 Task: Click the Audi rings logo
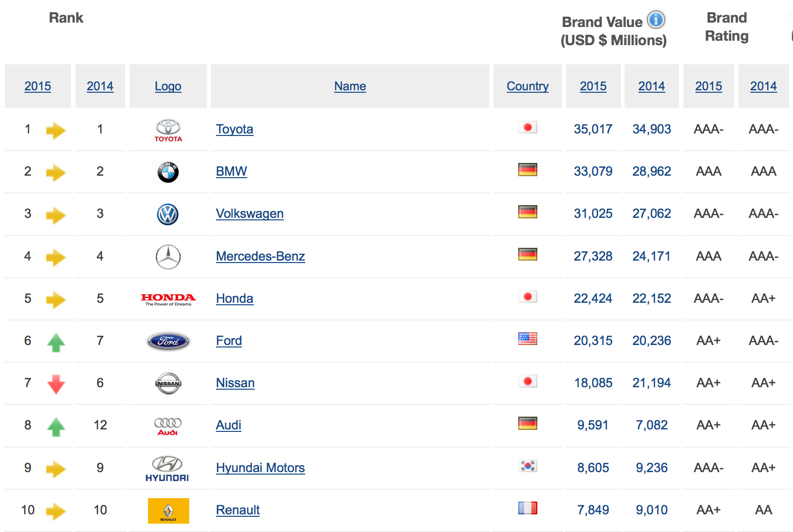pyautogui.click(x=168, y=426)
